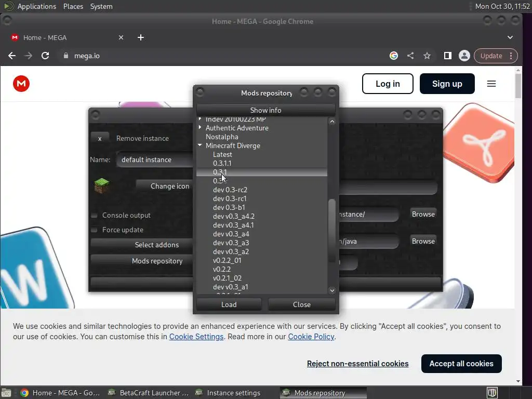Open Chrome side panel icon
Image resolution: width=532 pixels, height=399 pixels.
click(447, 56)
